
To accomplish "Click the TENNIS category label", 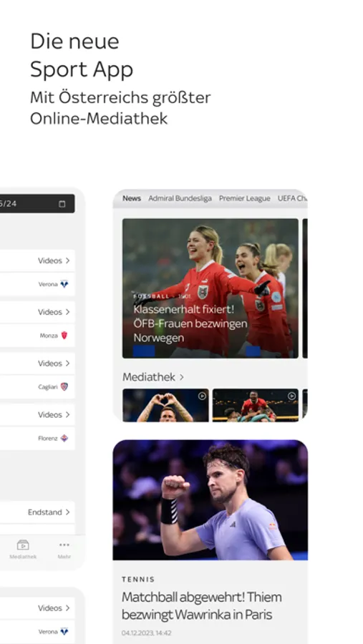I will (x=138, y=580).
